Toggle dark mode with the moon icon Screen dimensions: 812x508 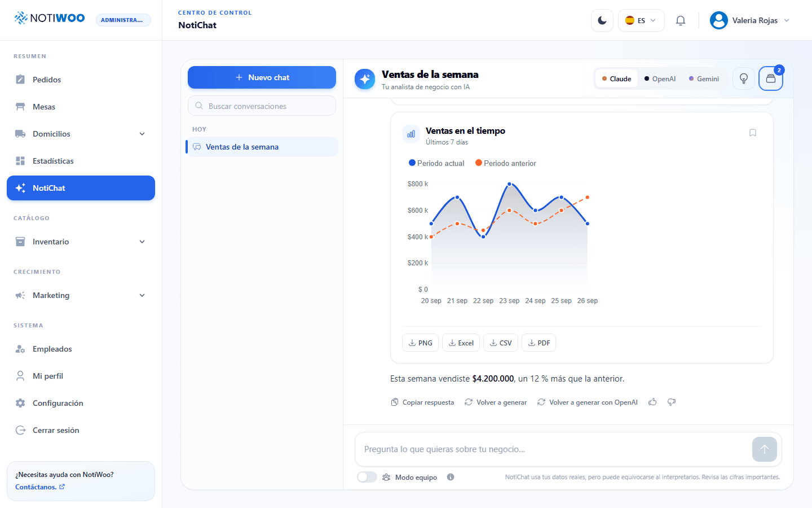[602, 20]
